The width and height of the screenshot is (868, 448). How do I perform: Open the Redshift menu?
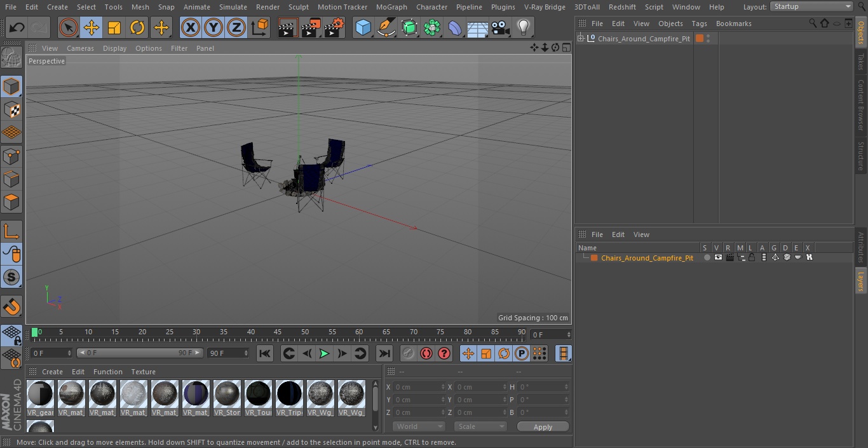(622, 7)
